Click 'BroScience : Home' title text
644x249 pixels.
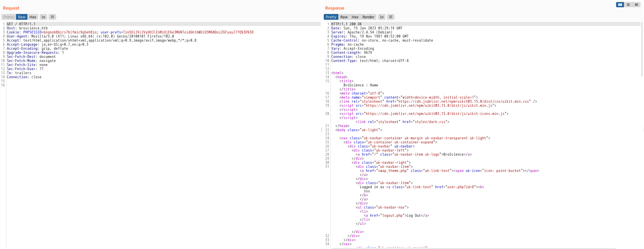tap(361, 85)
